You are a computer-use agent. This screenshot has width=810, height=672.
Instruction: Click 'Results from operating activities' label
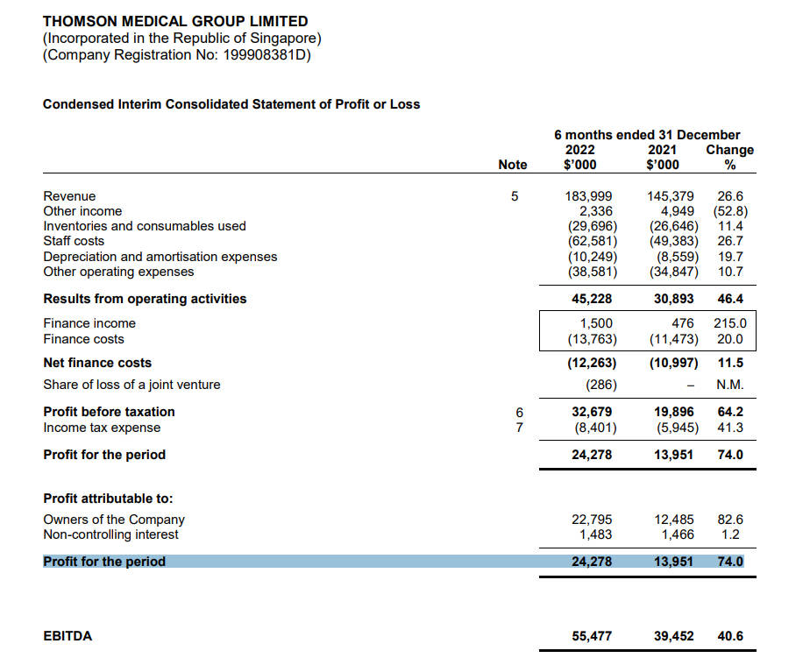pyautogui.click(x=145, y=299)
